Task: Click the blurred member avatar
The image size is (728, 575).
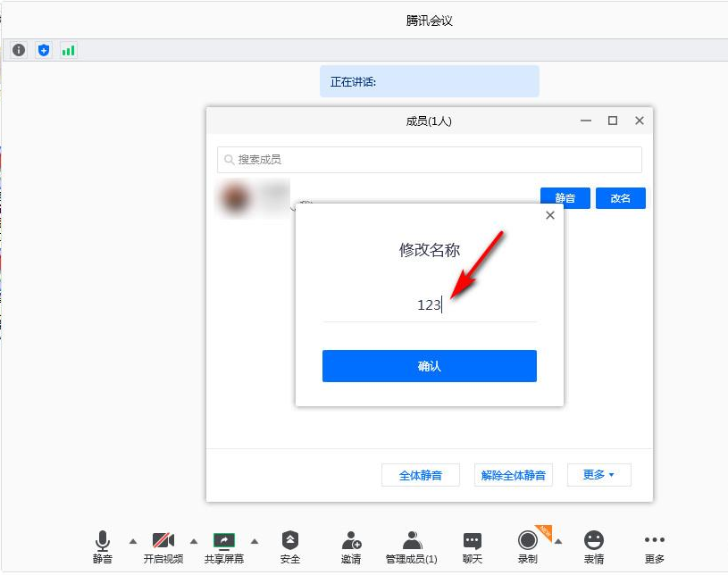Action: [235, 198]
